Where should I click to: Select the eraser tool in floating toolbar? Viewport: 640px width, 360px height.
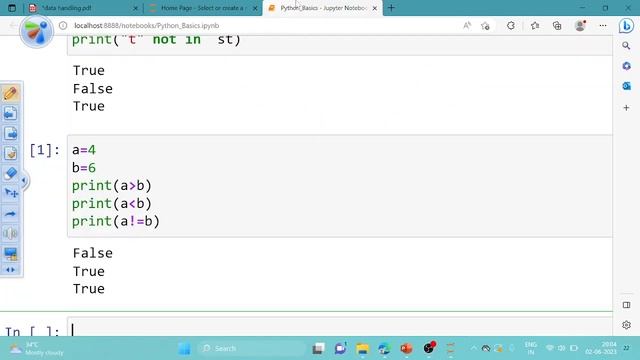[x=10, y=173]
